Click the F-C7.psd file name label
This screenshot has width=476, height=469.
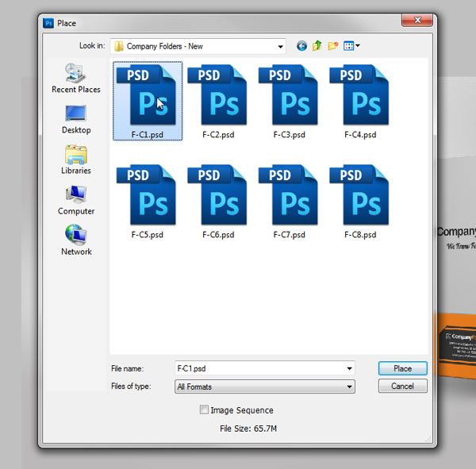[290, 235]
